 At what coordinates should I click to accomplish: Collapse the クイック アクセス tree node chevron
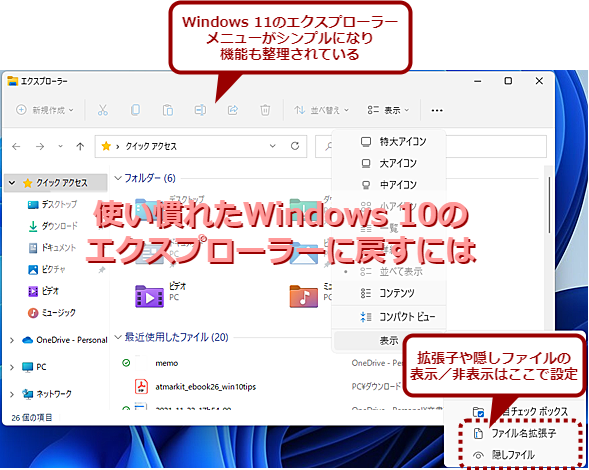point(12,183)
